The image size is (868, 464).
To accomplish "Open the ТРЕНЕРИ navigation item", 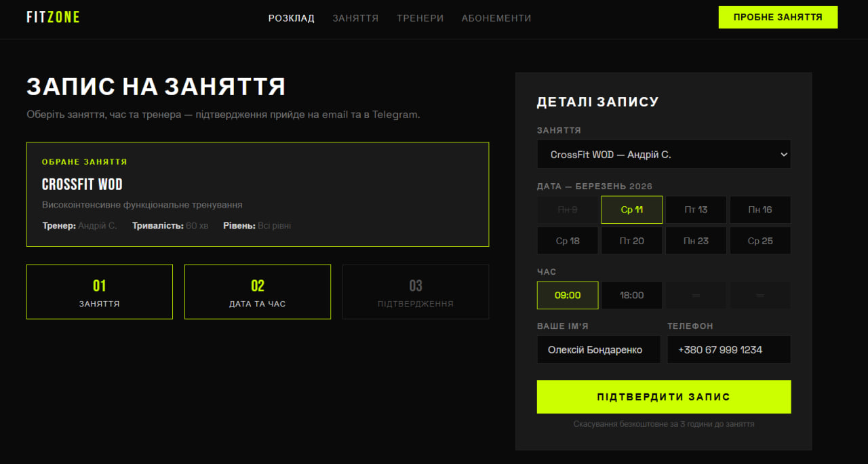I will pos(420,18).
